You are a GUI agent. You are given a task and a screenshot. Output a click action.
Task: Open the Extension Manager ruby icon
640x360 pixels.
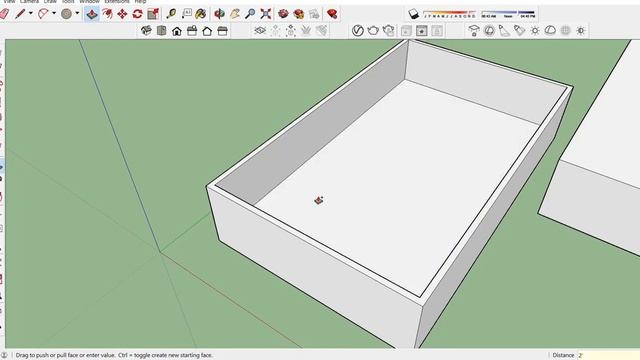(332, 14)
